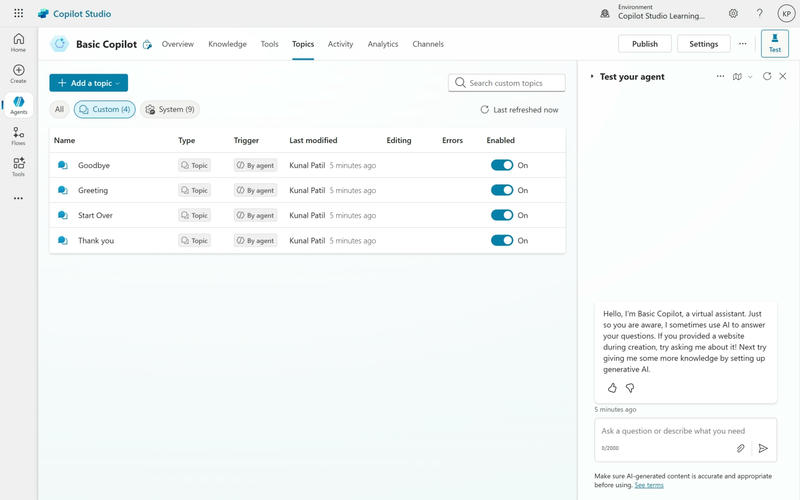Open the Goodbye topic
This screenshot has width=800, height=500.
94,165
